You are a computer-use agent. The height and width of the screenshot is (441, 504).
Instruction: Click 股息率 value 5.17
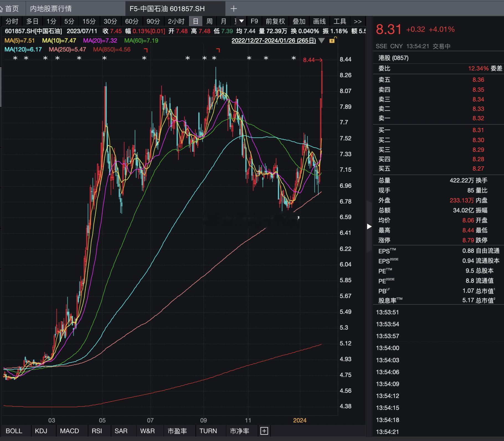pyautogui.click(x=468, y=300)
